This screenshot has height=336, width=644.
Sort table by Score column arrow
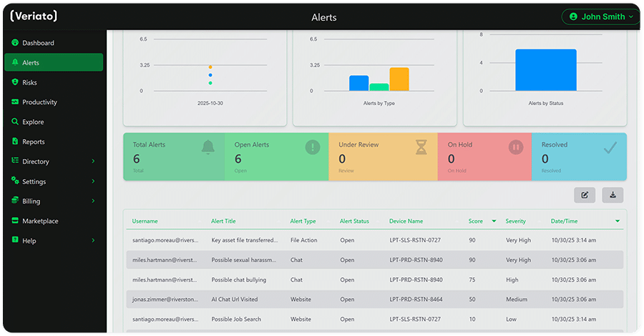494,221
